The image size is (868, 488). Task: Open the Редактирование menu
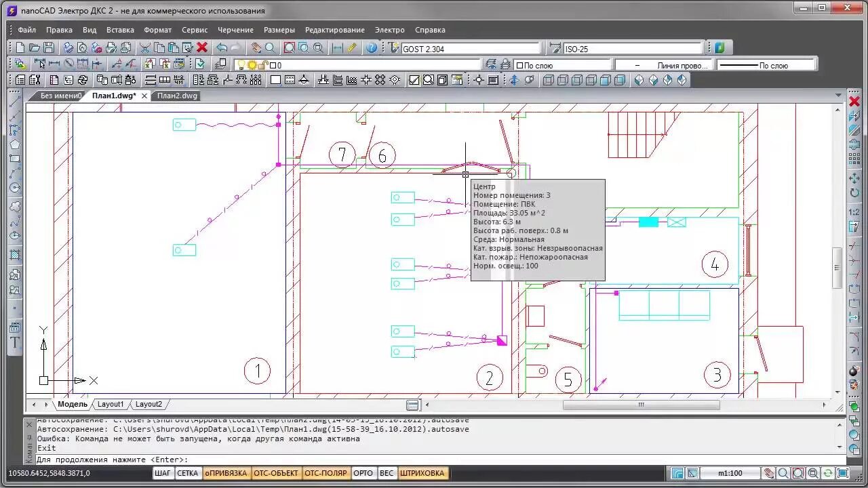335,30
